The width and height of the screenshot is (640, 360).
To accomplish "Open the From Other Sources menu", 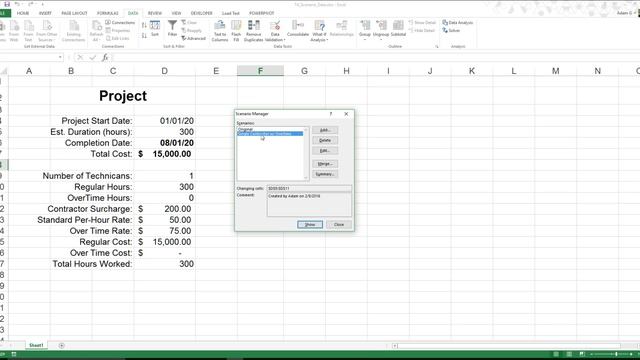I will click(x=47, y=31).
